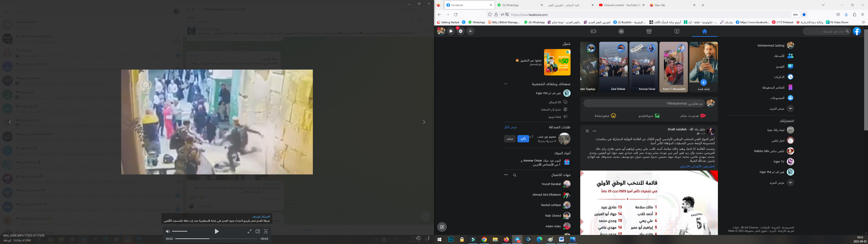
Task: Click the Facebook search box
Action: click(827, 31)
